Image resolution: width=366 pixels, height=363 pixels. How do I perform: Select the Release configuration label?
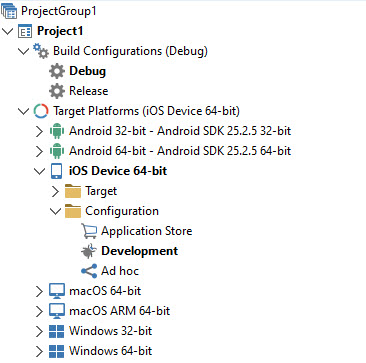pos(89,91)
